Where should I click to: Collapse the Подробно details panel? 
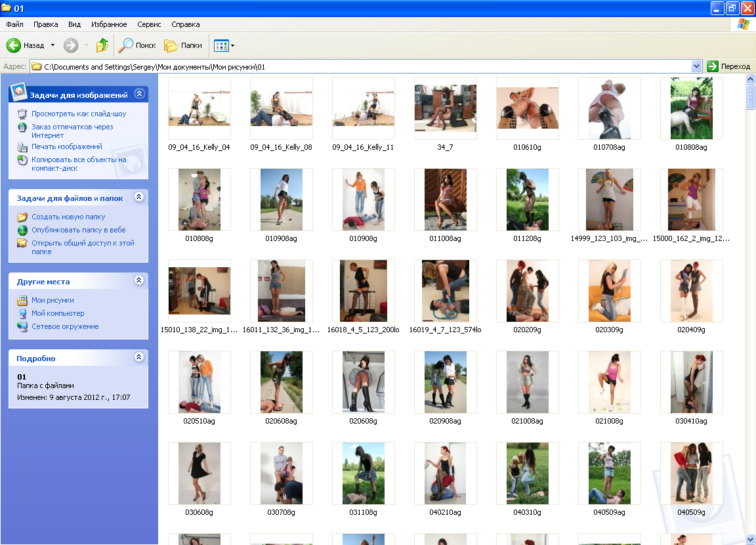[x=139, y=357]
